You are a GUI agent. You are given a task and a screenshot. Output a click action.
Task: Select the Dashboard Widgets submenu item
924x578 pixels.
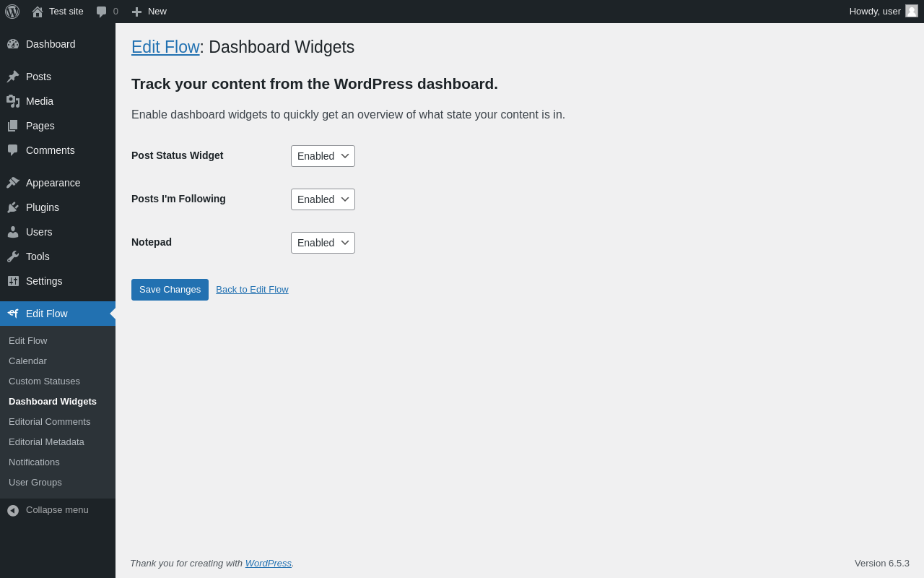click(53, 402)
